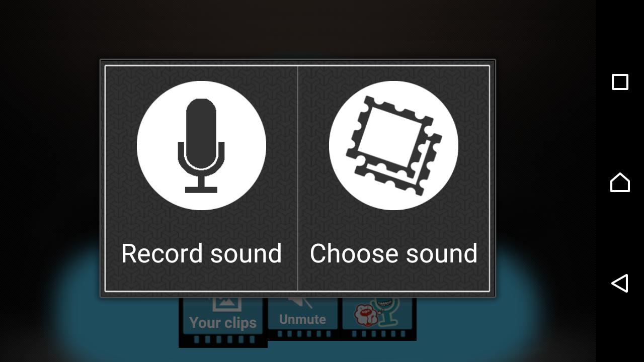Select the Choose sound label
Viewport: 644px width, 362px height.
coord(393,253)
